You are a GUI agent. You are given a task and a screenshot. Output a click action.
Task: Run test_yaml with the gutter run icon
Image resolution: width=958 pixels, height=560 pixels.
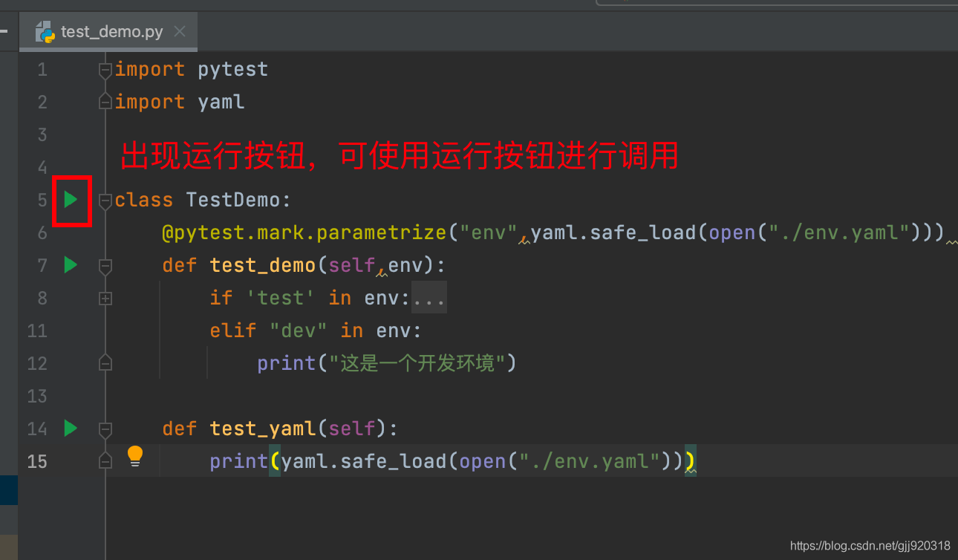coord(71,428)
